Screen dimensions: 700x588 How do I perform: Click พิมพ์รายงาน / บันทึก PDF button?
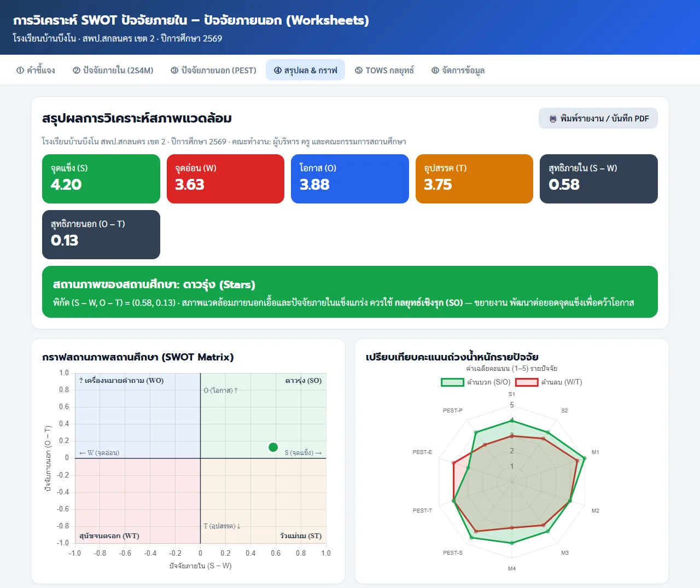pyautogui.click(x=598, y=118)
